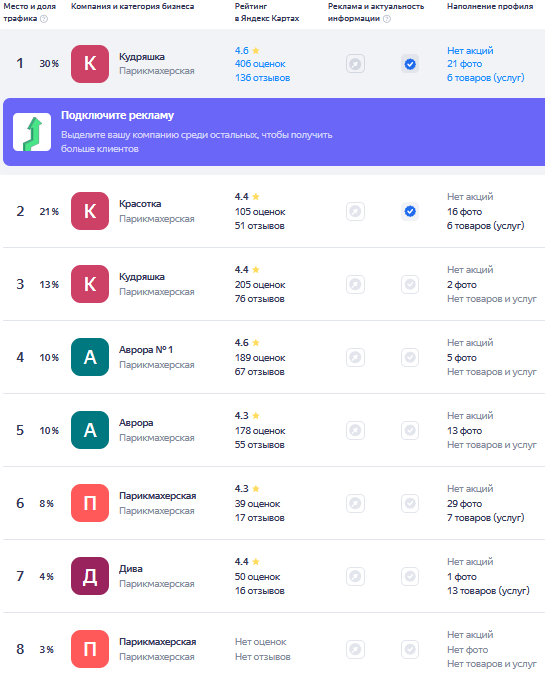Click help icon next to Реклама и актуальность информации
545x680 pixels.
click(387, 19)
